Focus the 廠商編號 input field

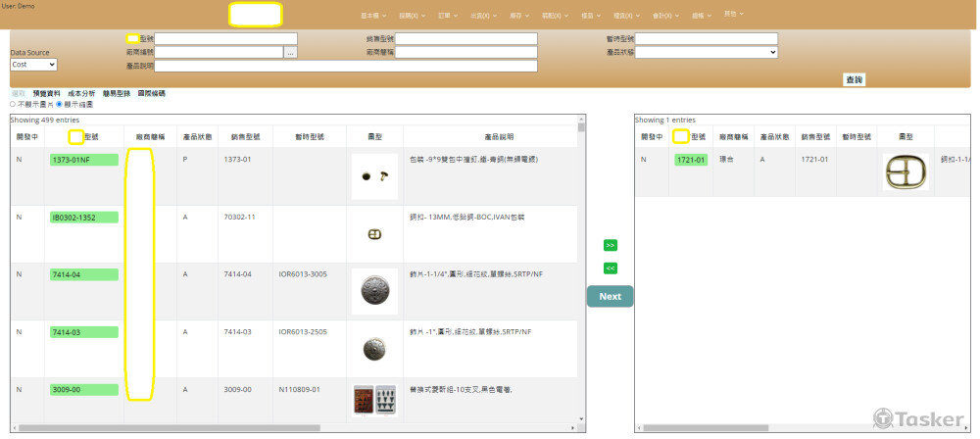click(x=219, y=53)
